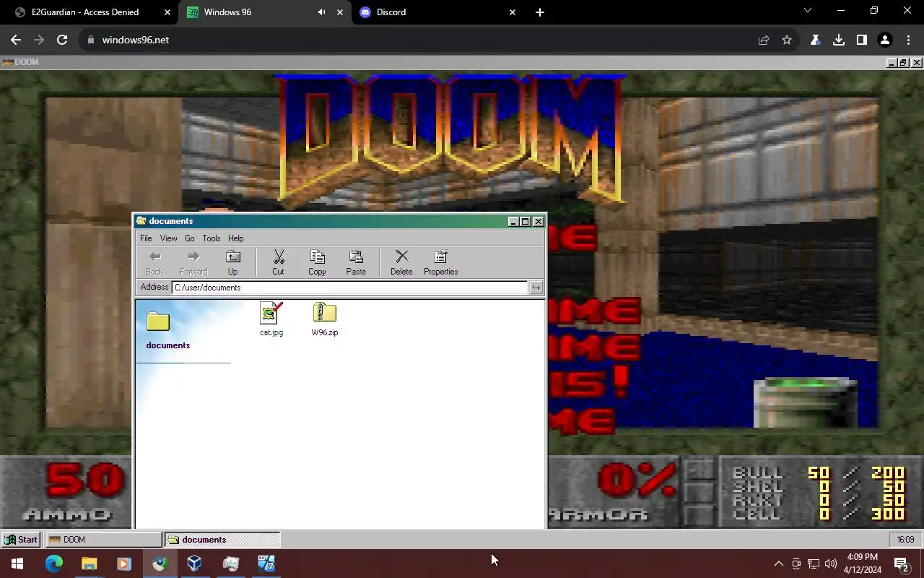This screenshot has height=578, width=924.
Task: Open the Chrome downloads icon
Action: tap(839, 40)
